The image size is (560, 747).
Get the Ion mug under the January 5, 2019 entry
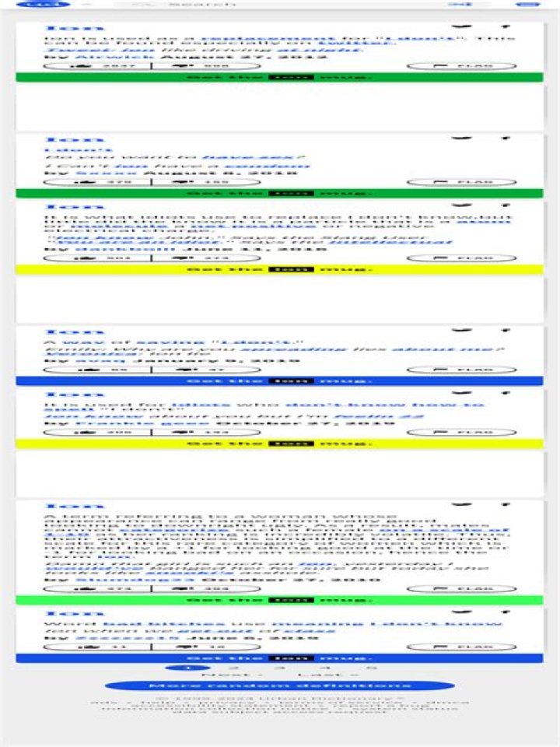click(x=279, y=381)
